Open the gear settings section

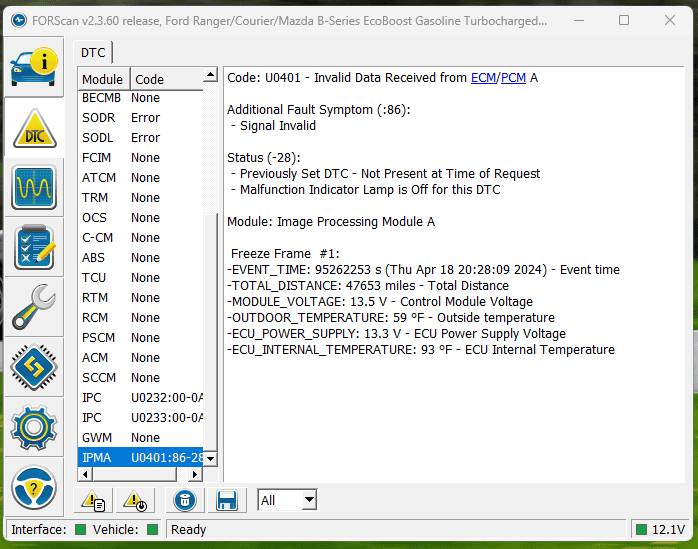[x=34, y=427]
